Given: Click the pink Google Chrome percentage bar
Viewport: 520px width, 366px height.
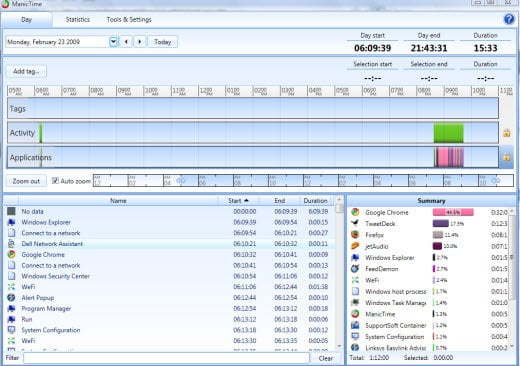Looking at the screenshot, I should [x=453, y=212].
